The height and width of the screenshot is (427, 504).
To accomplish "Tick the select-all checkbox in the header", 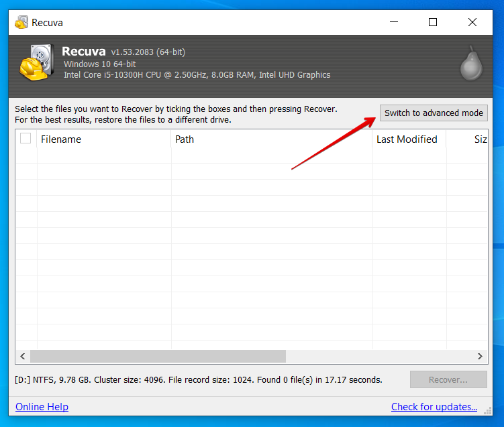I will tap(26, 138).
